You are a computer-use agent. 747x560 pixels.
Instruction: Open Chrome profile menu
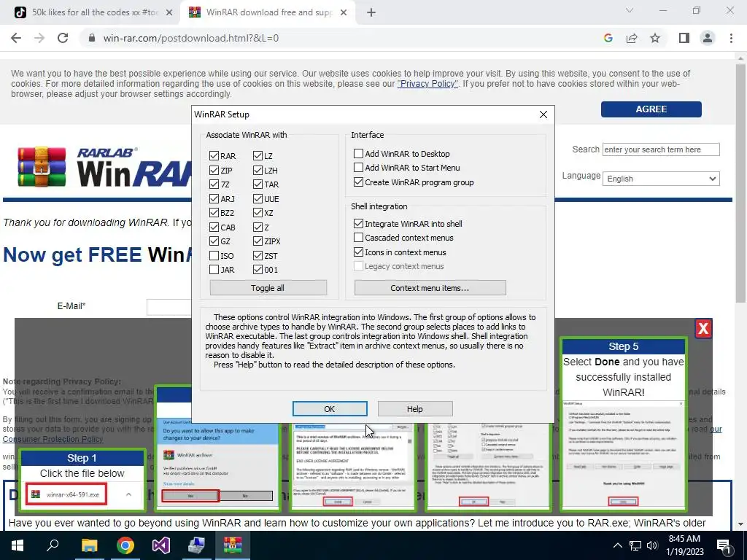708,38
